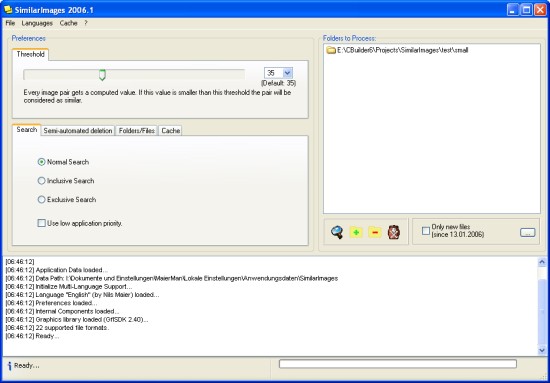Open the threshold value dropdown arrow
550x383 pixels.
(288, 73)
